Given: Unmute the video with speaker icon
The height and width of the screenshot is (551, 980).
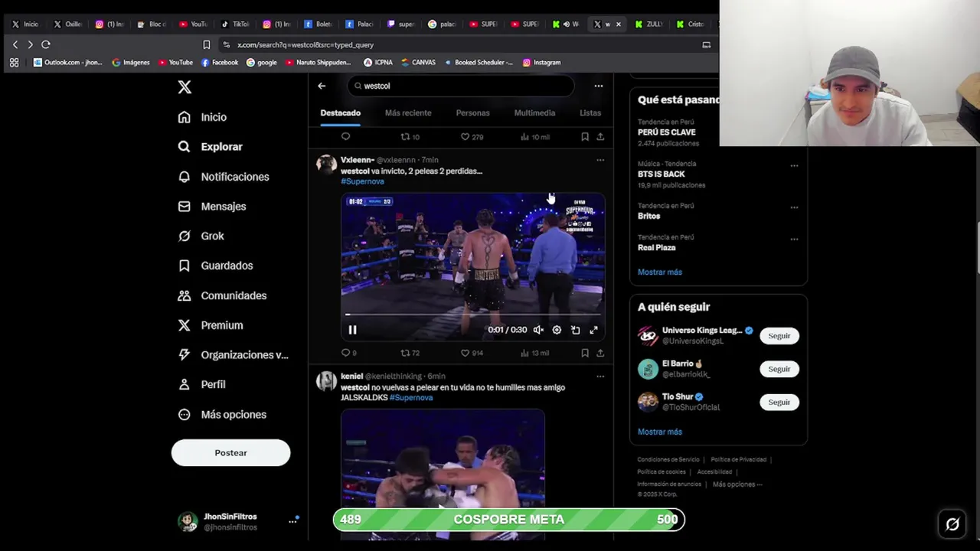Looking at the screenshot, I should coord(538,330).
